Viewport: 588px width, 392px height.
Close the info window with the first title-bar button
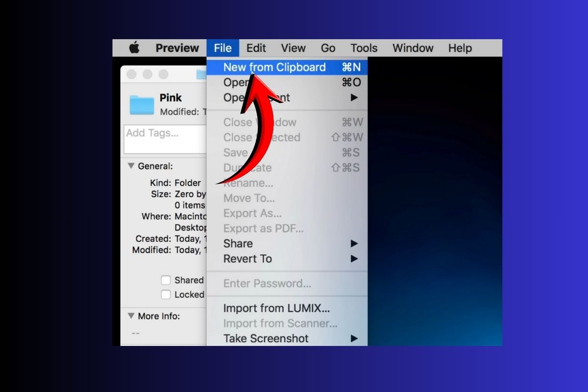[x=131, y=74]
